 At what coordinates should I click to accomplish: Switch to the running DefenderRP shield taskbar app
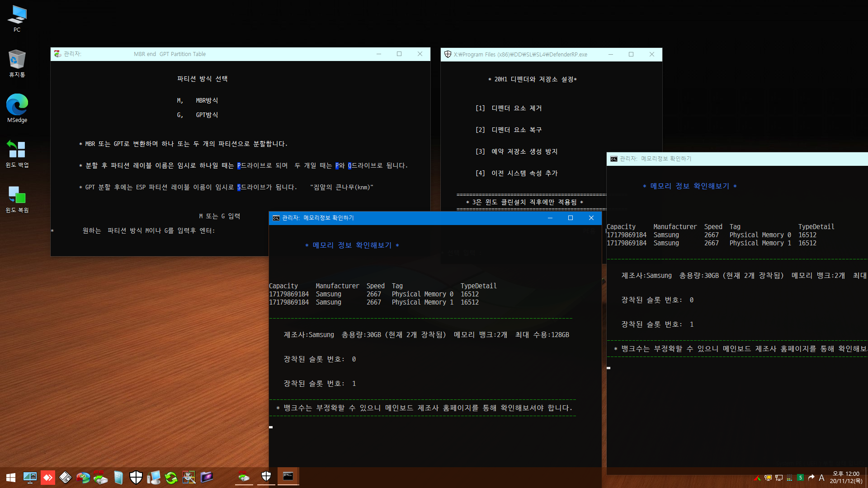coord(266,477)
